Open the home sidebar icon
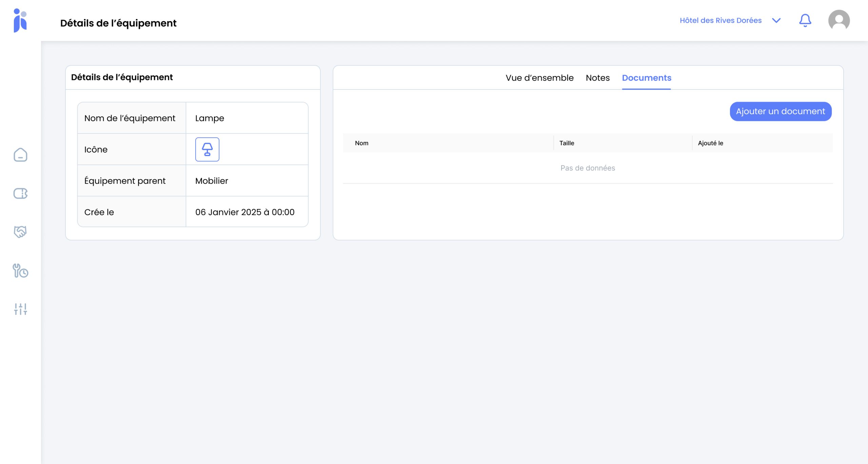The image size is (868, 464). 20,155
